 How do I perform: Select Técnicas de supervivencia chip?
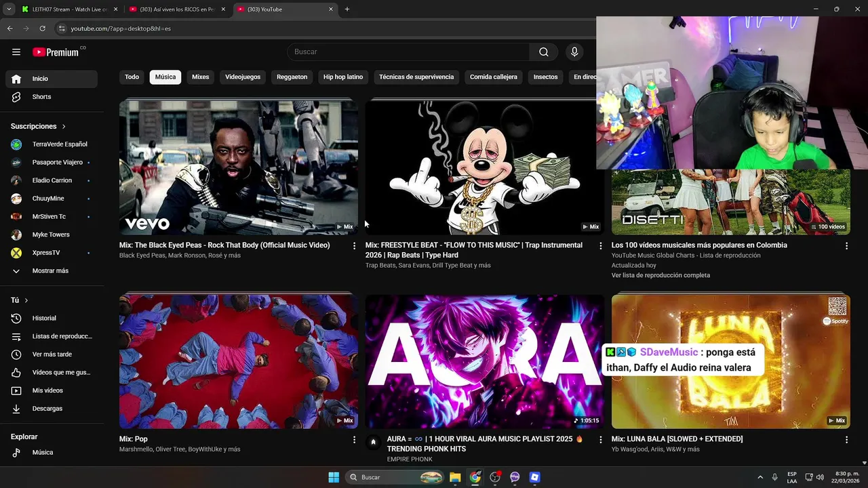(416, 77)
